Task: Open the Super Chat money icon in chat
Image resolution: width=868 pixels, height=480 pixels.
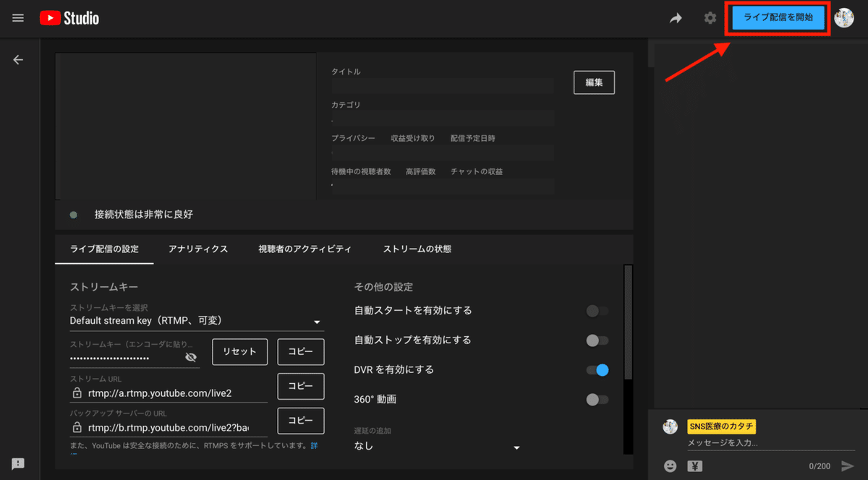Action: pos(695,466)
